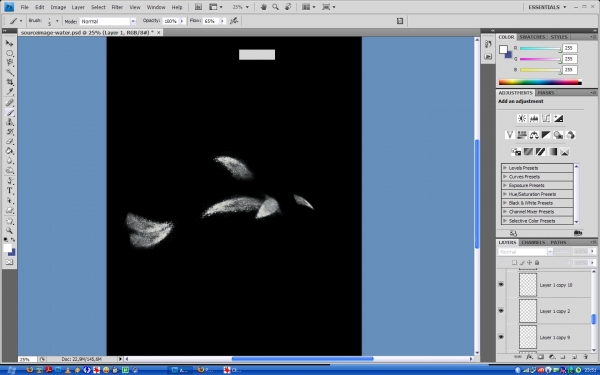This screenshot has width=600, height=375.
Task: Switch to the Masks tab
Action: [x=546, y=93]
